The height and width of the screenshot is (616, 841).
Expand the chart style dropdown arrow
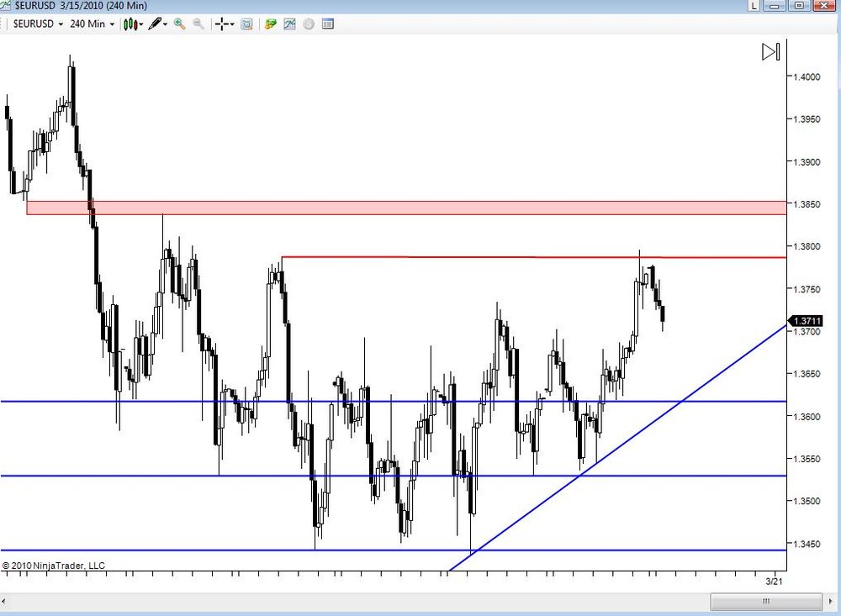141,24
